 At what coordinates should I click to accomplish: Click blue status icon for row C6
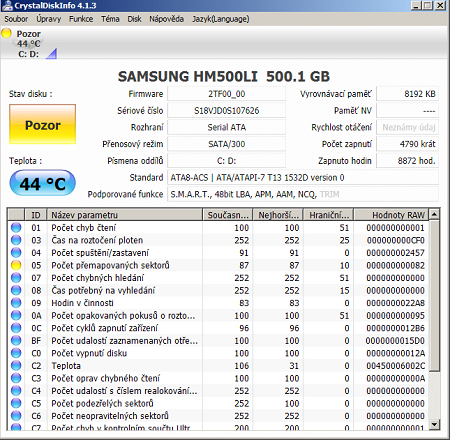pyautogui.click(x=16, y=416)
